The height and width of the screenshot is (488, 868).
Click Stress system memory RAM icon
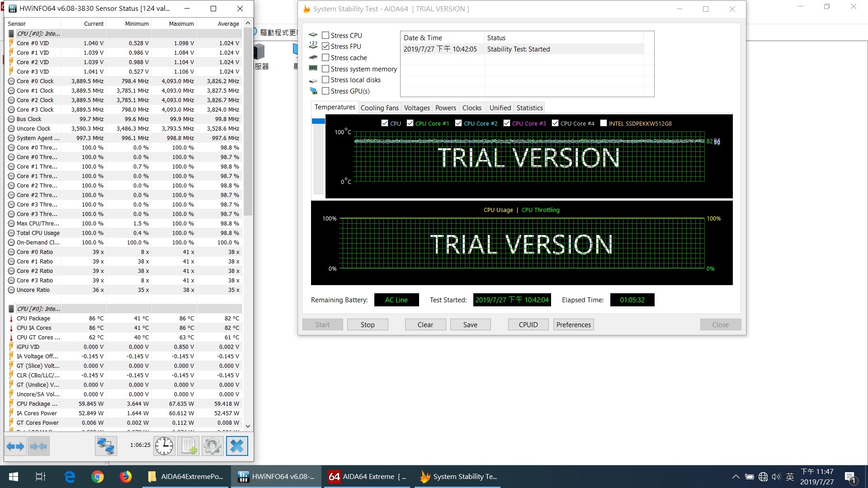point(313,68)
